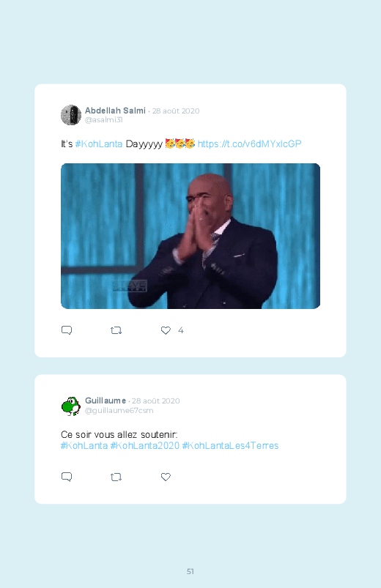Click the reply icon on Abdellah Salmi's tweet
The width and height of the screenshot is (381, 588).
click(x=67, y=330)
